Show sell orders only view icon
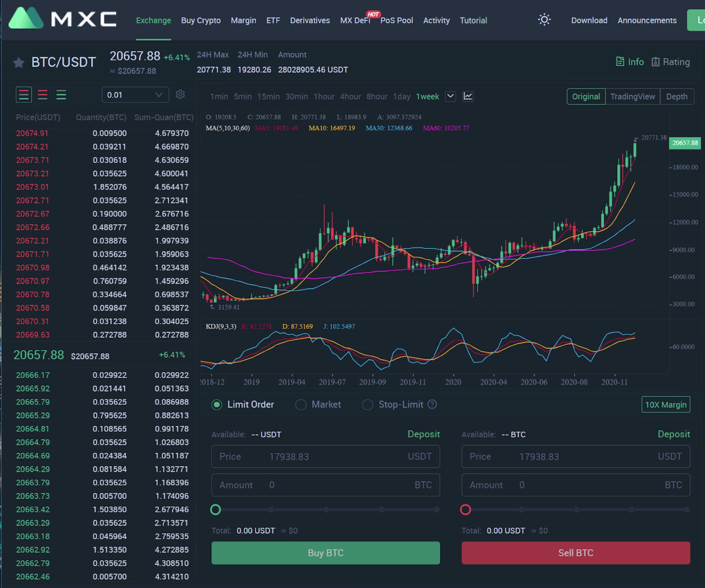705x588 pixels. coord(43,95)
